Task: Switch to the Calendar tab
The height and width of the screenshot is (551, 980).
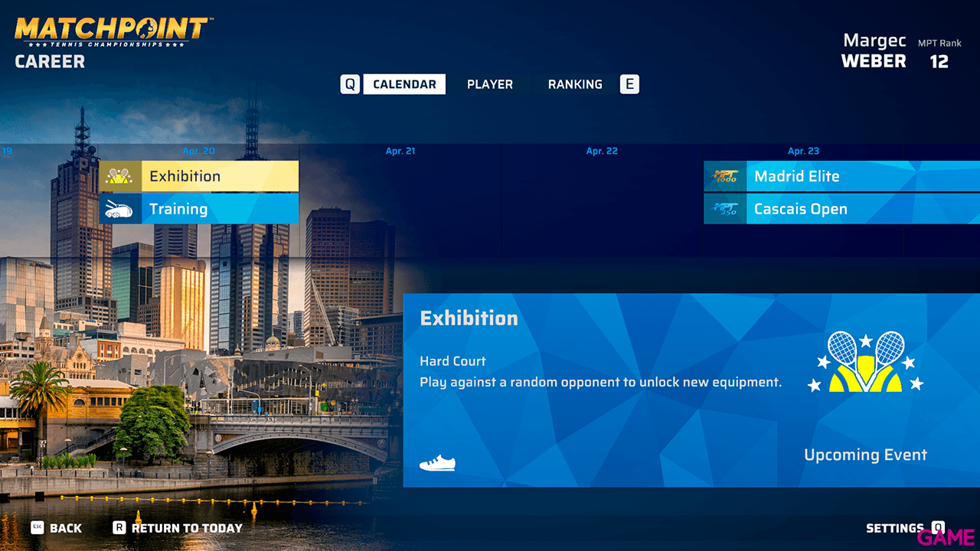Action: pos(404,84)
